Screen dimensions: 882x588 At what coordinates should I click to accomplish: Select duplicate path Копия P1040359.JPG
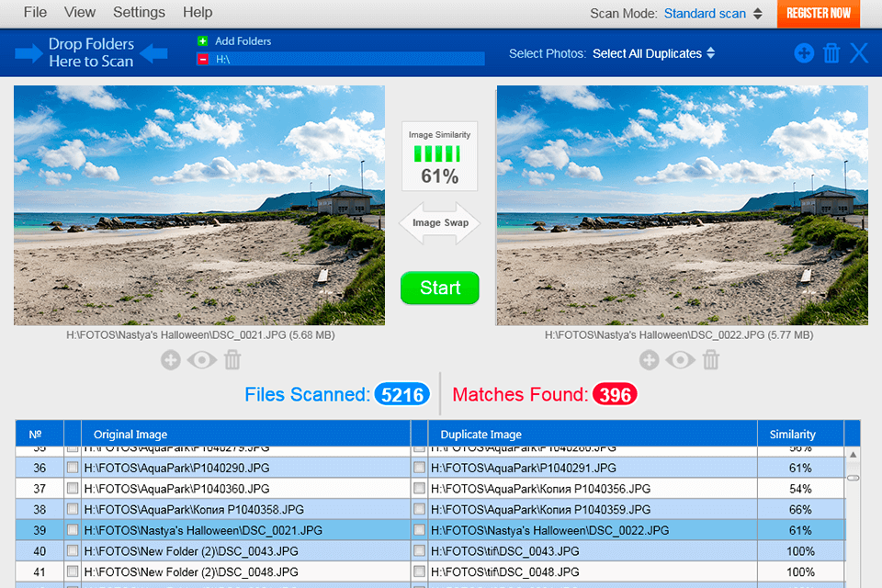click(x=540, y=510)
